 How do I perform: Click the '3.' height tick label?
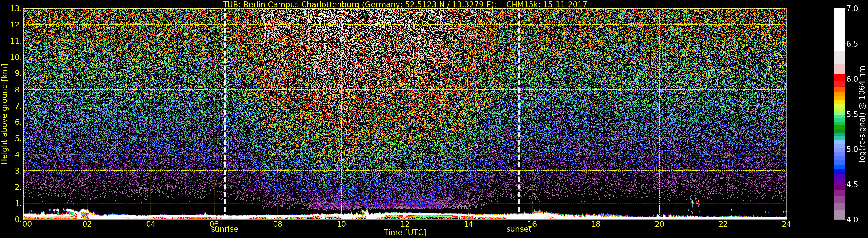pyautogui.click(x=18, y=171)
